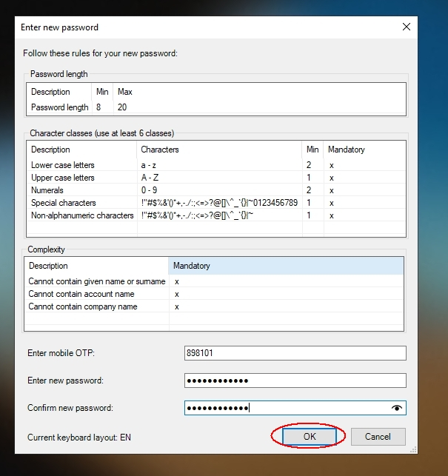The height and width of the screenshot is (476, 448).
Task: Select the Lower case letters row
Action: tap(63, 165)
